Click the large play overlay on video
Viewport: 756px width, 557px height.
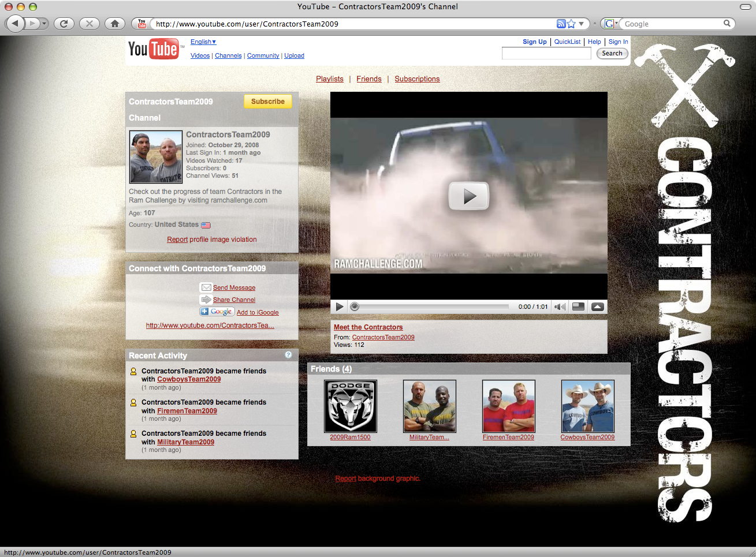tap(469, 196)
